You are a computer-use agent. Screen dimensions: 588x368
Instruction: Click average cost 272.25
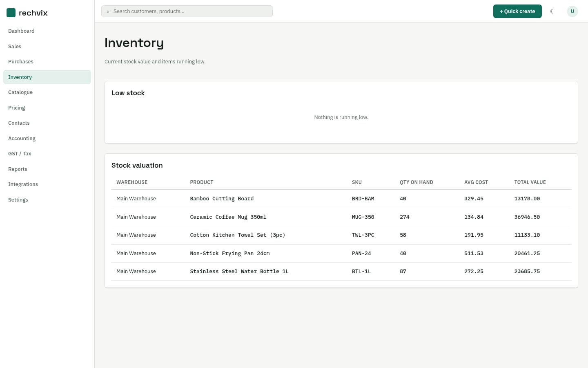pyautogui.click(x=474, y=272)
